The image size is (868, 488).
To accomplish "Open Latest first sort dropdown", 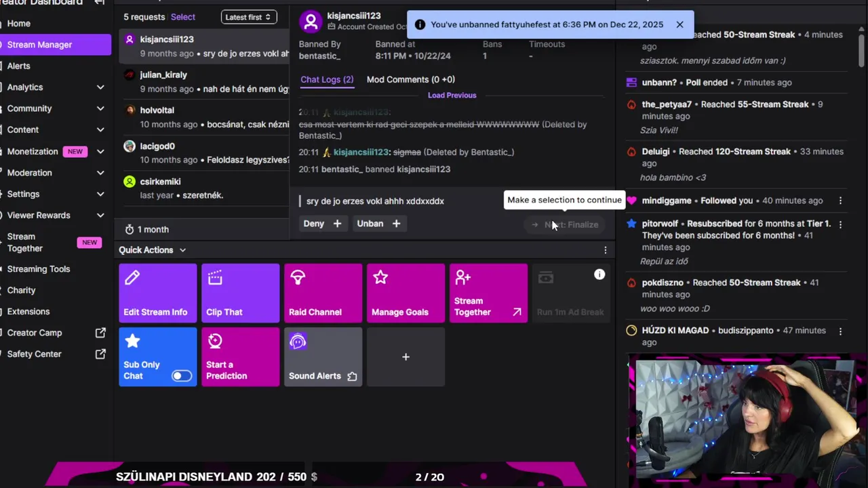I will pos(248,17).
